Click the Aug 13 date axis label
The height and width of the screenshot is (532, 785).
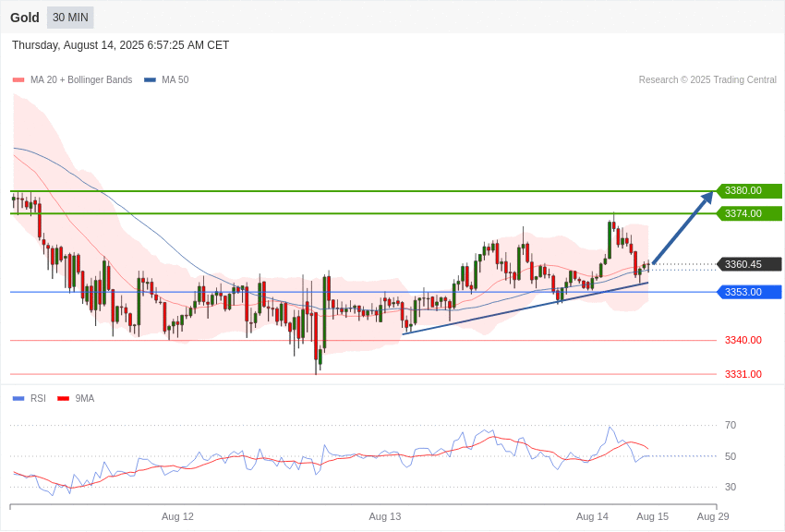tap(384, 516)
